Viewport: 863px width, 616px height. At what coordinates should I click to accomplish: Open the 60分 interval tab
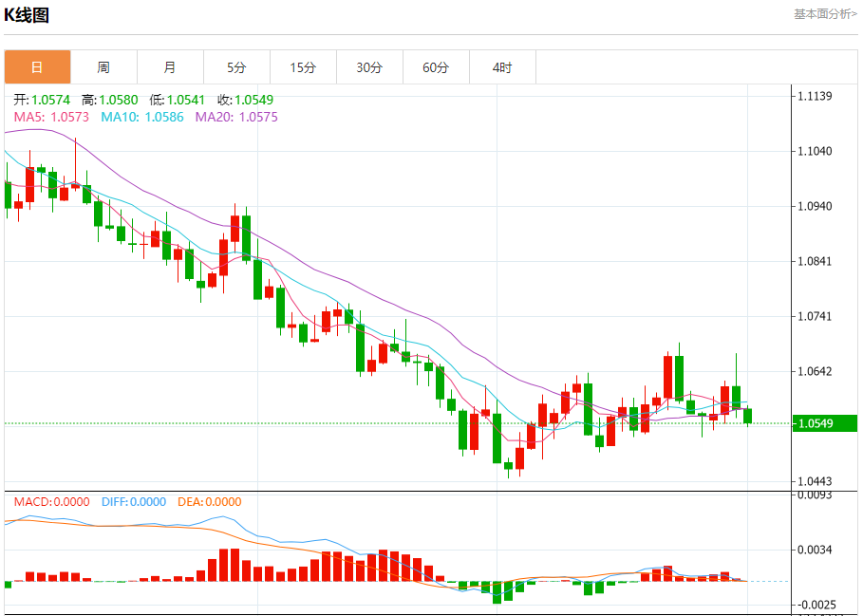pos(436,67)
